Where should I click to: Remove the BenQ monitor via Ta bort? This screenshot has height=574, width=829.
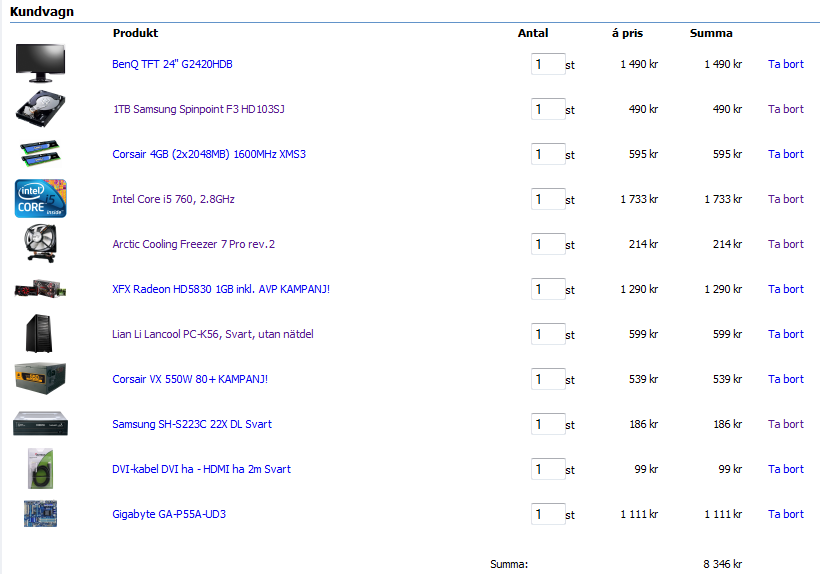pyautogui.click(x=785, y=64)
